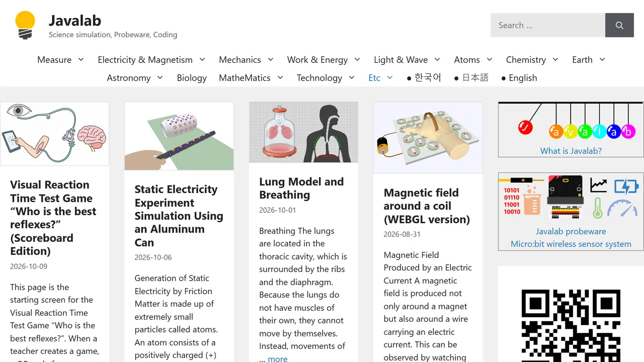Expand the Atoms menu chevron

pyautogui.click(x=490, y=59)
